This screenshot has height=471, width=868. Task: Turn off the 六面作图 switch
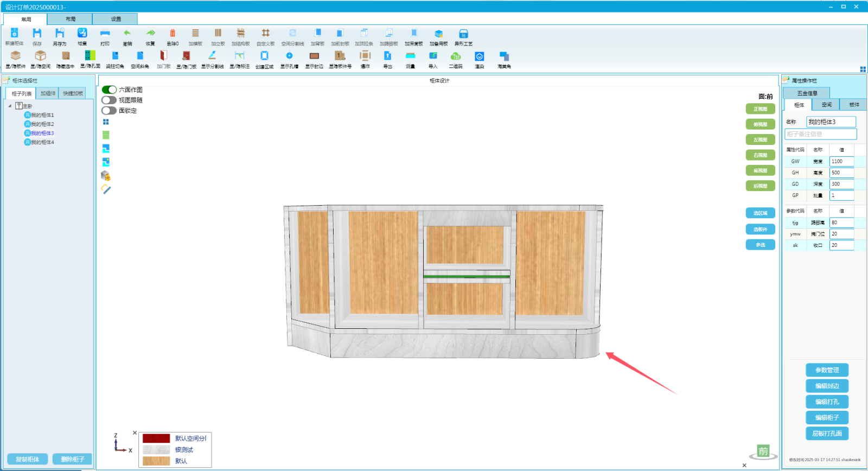point(109,90)
